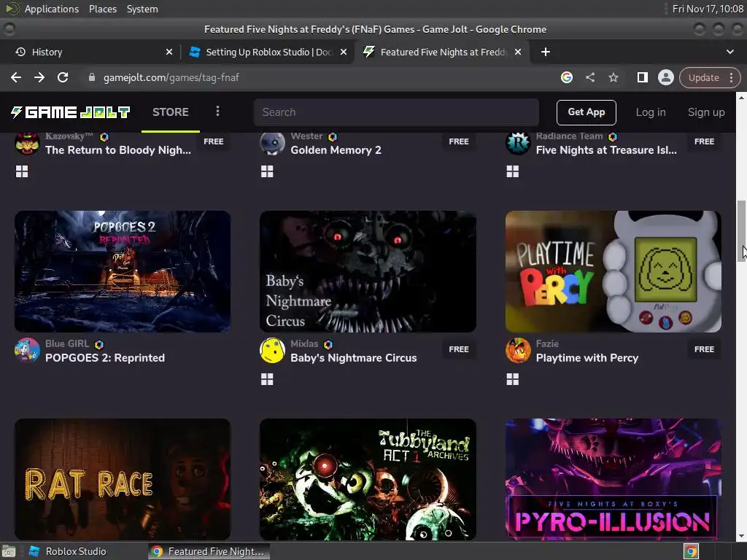
Task: Click Windows icon under Treasure Island game
Action: [513, 171]
